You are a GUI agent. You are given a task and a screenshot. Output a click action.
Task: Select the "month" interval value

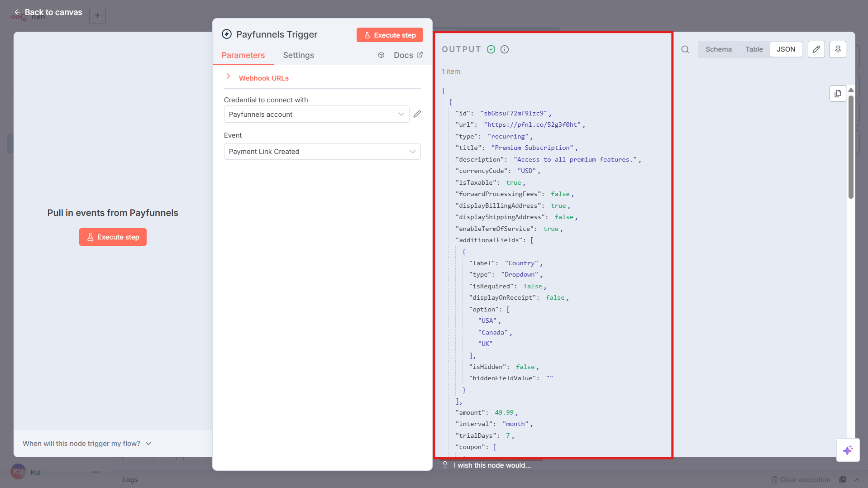click(515, 424)
